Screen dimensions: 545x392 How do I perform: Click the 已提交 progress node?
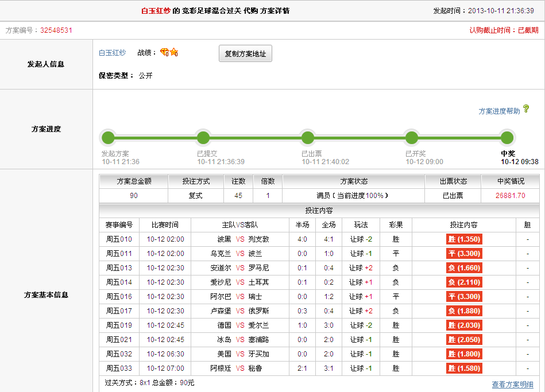(203, 138)
